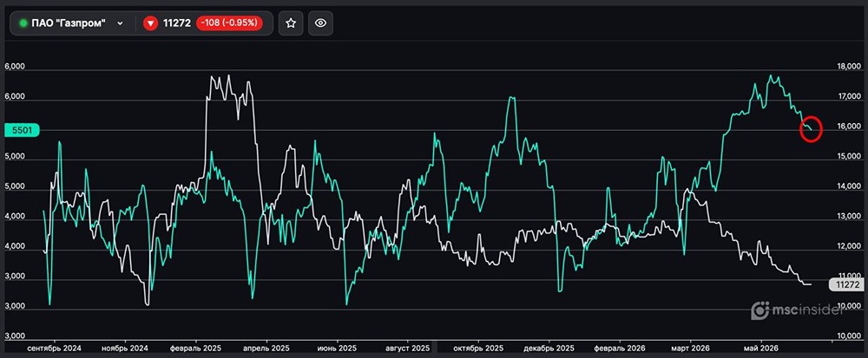Screen dimensions: 868x358
Task: Click the 14,000 right-axis label
Action: (x=847, y=186)
